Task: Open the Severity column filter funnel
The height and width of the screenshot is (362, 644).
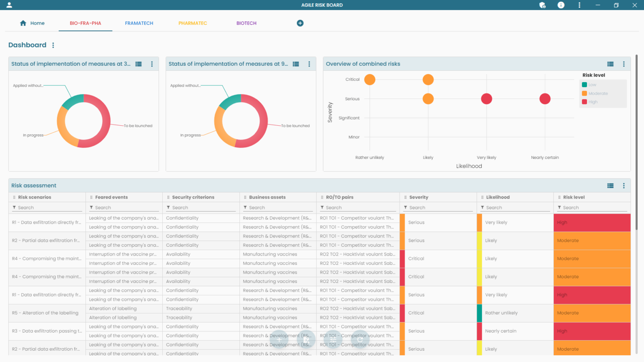Action: pyautogui.click(x=405, y=207)
